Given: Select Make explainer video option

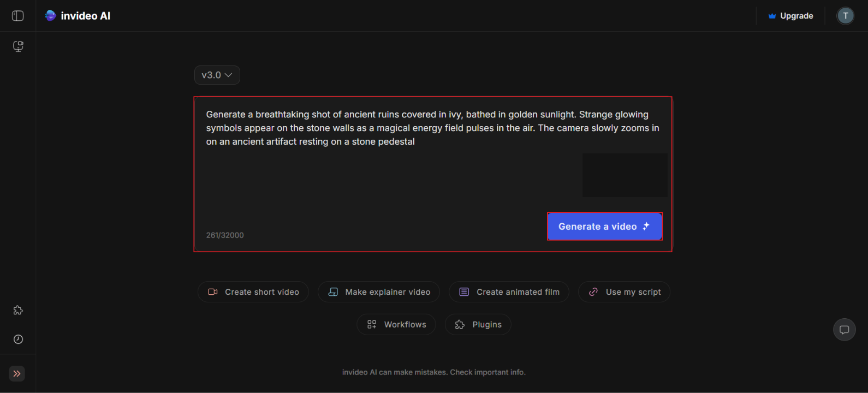Looking at the screenshot, I should pyautogui.click(x=379, y=292).
